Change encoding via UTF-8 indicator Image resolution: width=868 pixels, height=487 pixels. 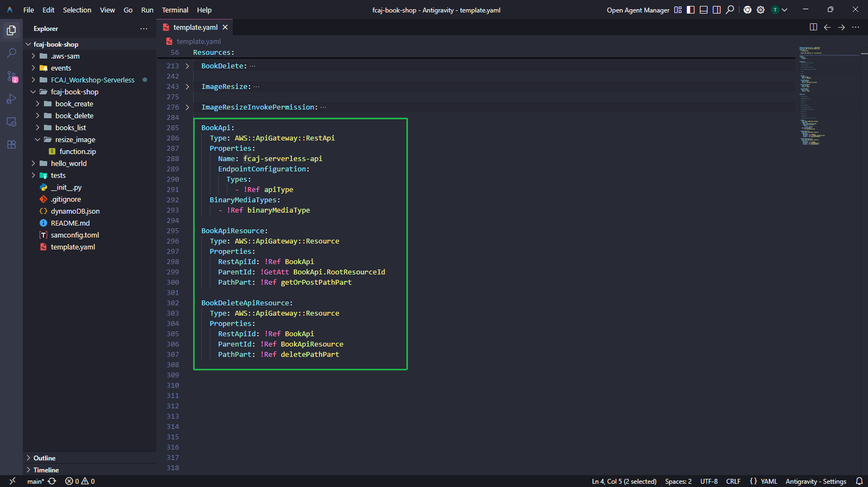pyautogui.click(x=709, y=482)
